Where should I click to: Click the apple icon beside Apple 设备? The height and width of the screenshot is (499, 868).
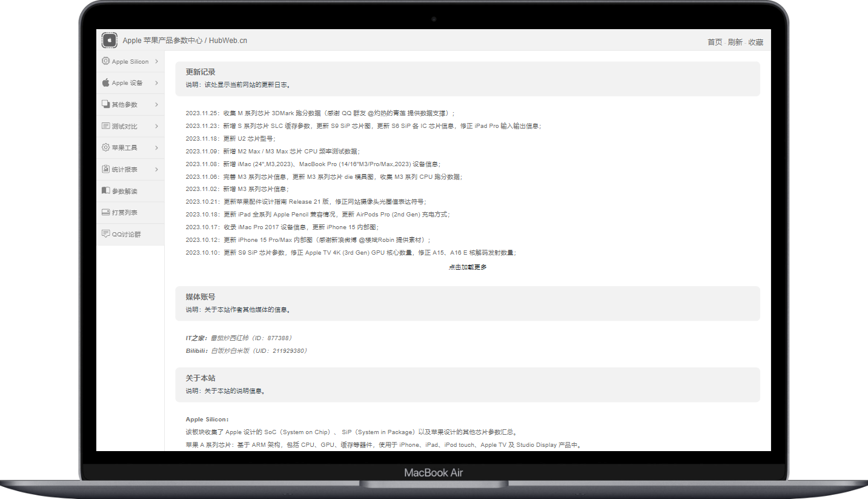[x=106, y=82]
